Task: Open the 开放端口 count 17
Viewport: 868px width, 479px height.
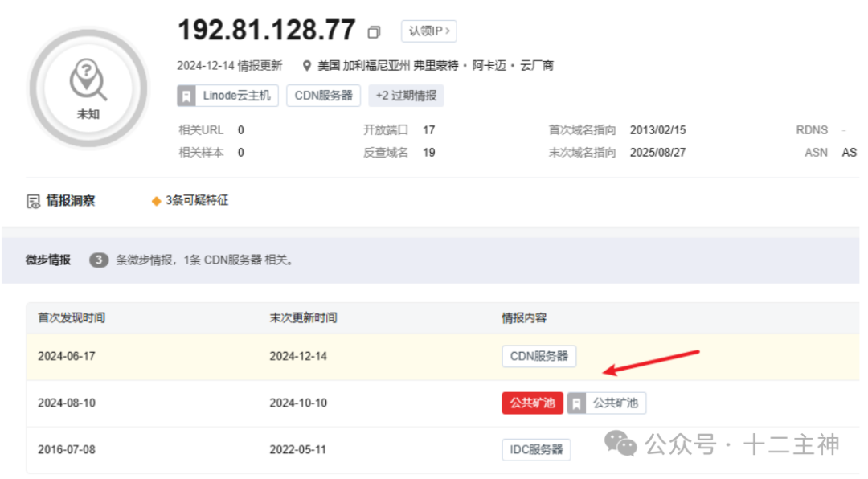Action: click(428, 130)
